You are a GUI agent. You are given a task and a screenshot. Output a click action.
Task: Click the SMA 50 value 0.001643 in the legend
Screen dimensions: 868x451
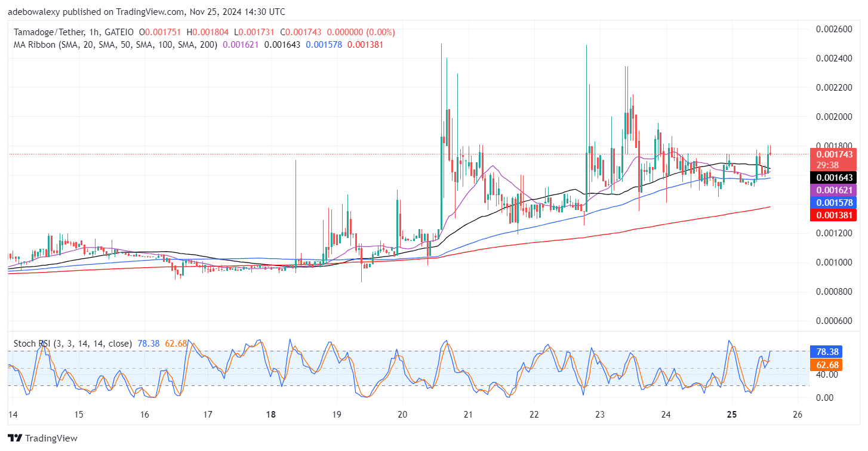tap(282, 44)
